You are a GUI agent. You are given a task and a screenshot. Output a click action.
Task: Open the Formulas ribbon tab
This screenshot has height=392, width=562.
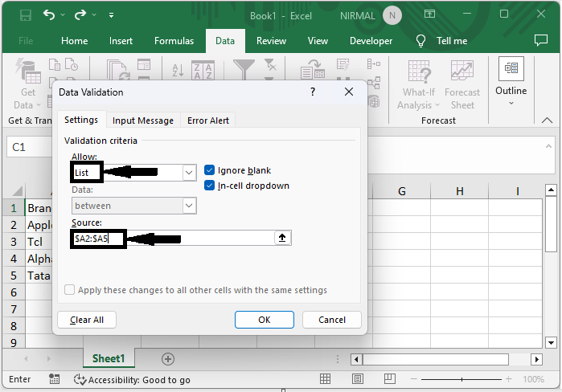click(x=174, y=41)
